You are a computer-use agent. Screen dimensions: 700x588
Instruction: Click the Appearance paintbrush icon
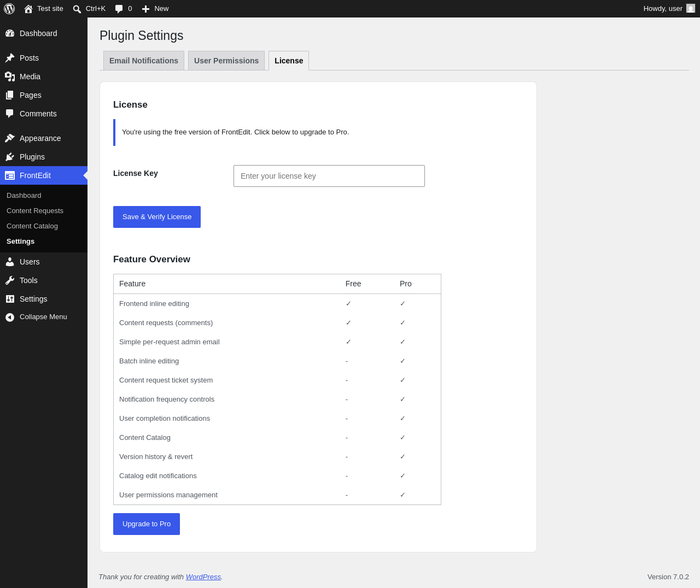tap(10, 138)
